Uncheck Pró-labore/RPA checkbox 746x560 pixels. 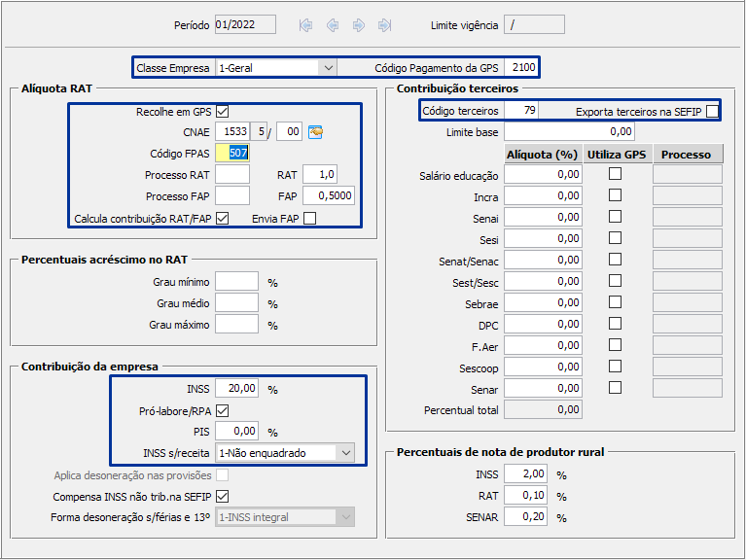tap(223, 411)
